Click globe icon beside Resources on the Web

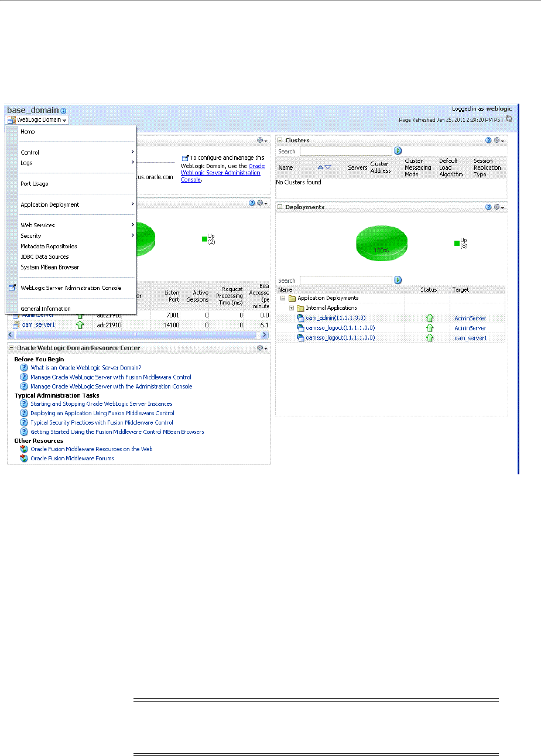(x=24, y=449)
